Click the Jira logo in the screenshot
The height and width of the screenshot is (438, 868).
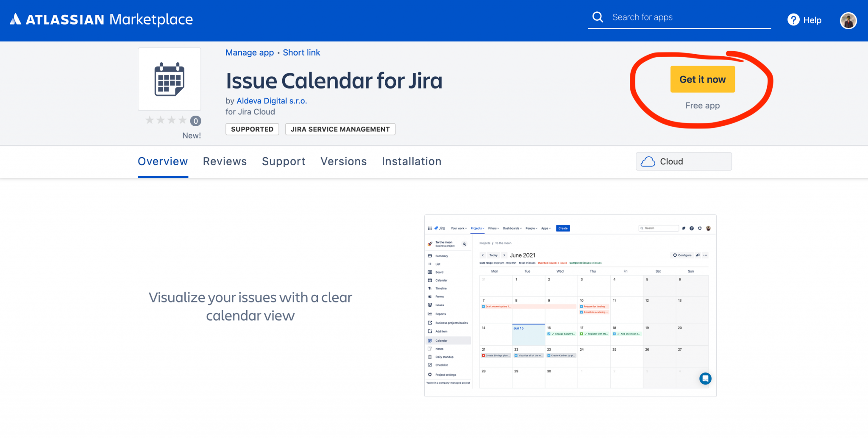click(440, 228)
